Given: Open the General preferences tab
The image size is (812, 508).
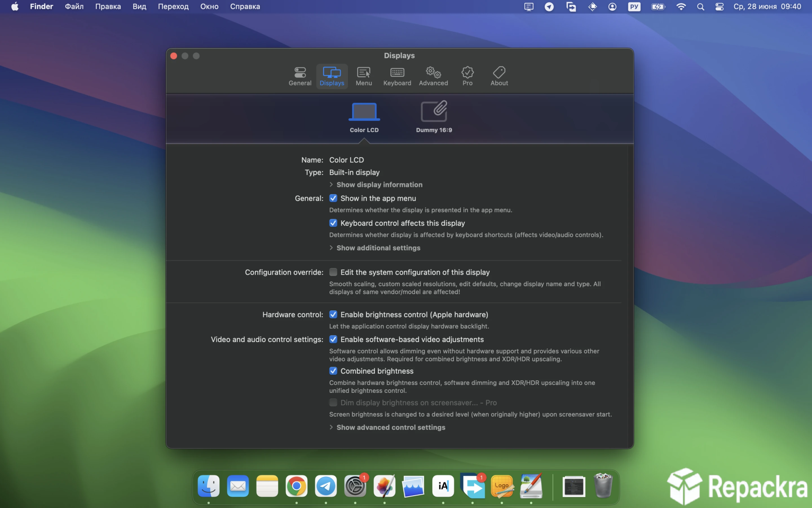Looking at the screenshot, I should coord(300,76).
